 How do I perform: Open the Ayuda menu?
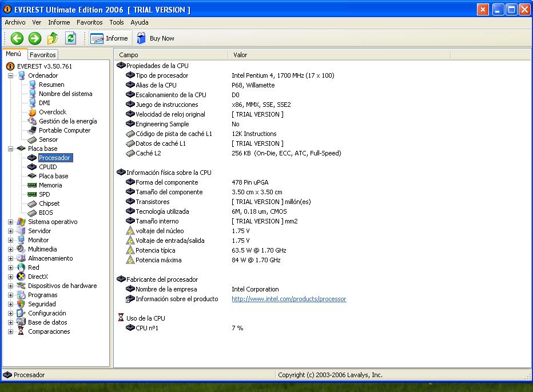coord(139,22)
